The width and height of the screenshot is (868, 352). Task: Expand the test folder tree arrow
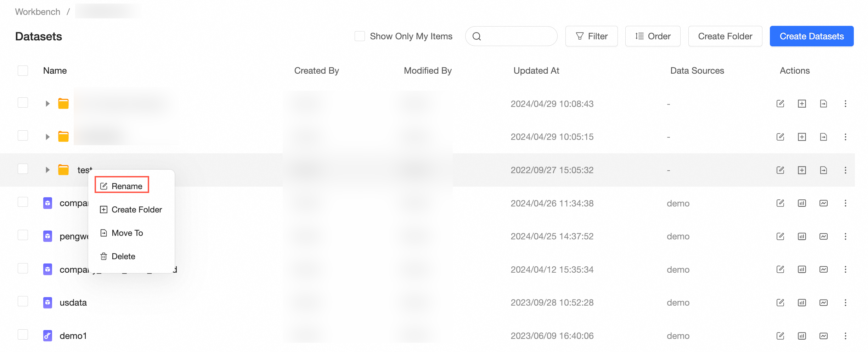coord(47,170)
